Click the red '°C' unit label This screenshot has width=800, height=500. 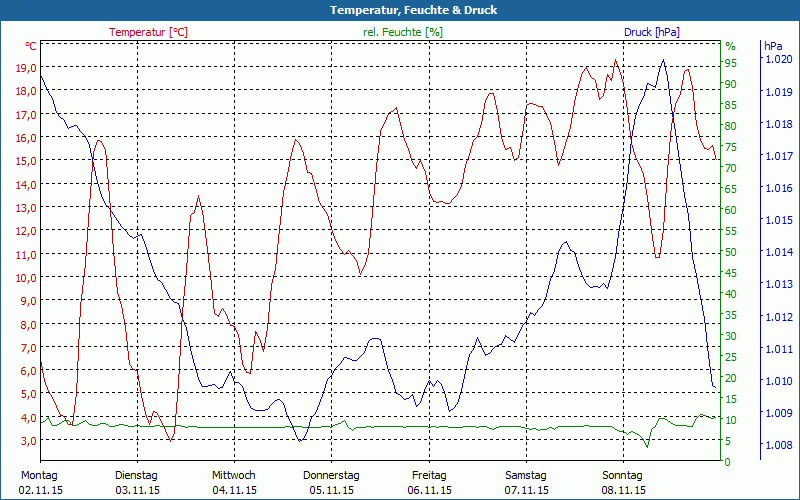click(30, 46)
